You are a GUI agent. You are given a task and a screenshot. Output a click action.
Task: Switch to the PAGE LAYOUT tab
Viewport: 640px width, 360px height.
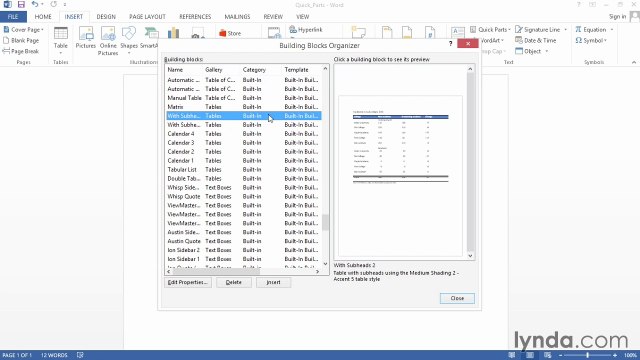pyautogui.click(x=147, y=17)
